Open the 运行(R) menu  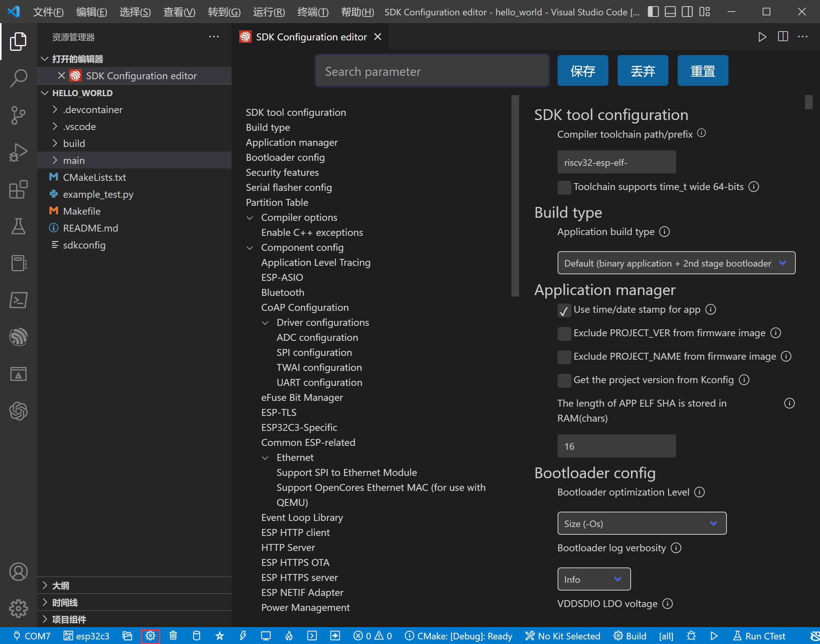pyautogui.click(x=269, y=12)
